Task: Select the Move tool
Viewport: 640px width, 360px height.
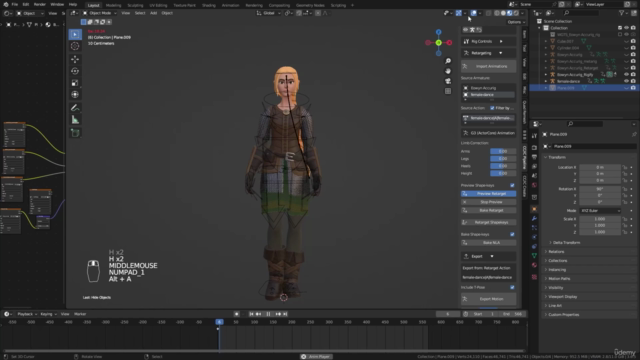Action: click(x=75, y=60)
